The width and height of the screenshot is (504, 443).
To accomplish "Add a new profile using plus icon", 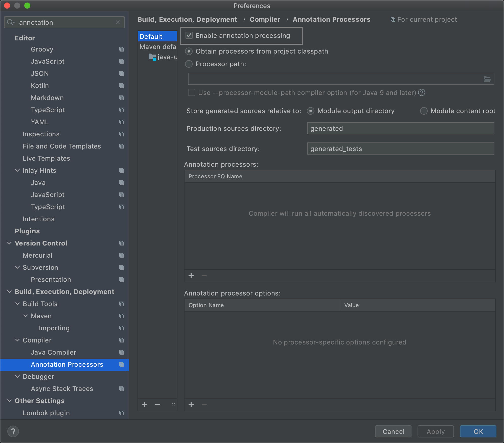I will click(x=145, y=405).
